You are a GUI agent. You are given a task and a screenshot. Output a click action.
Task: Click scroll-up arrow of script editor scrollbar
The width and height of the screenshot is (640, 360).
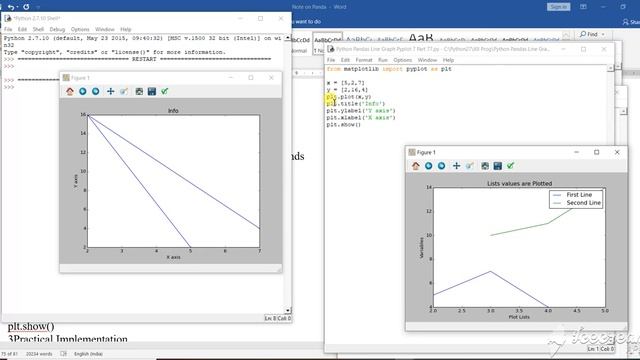coord(611,69)
